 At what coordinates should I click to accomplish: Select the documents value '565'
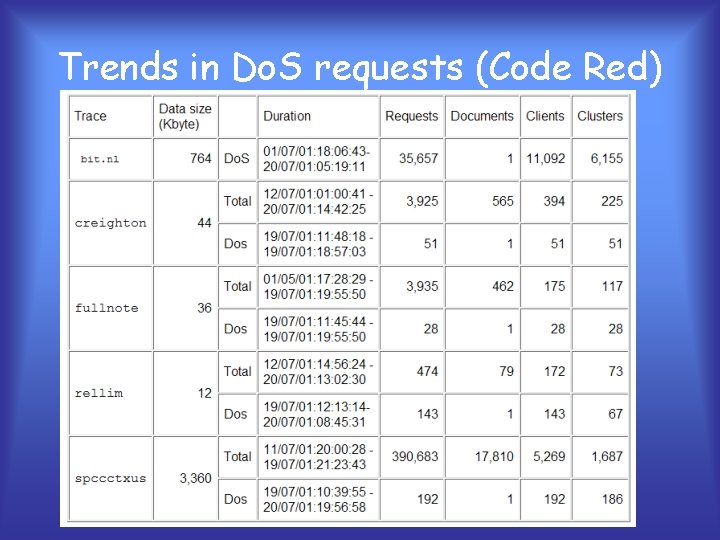(503, 201)
